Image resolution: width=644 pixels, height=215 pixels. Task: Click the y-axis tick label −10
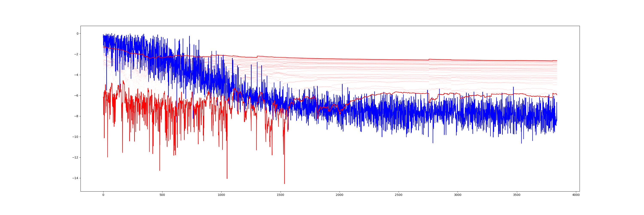[75, 137]
